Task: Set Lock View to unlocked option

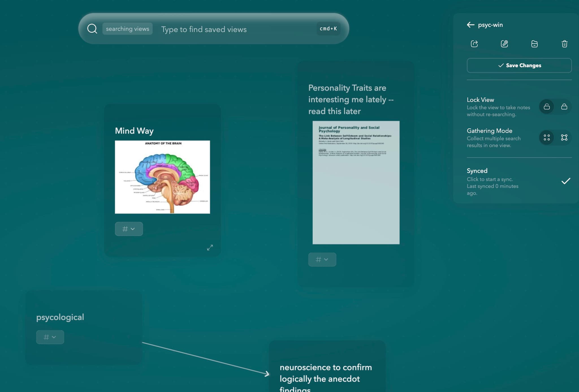Action: pos(547,107)
